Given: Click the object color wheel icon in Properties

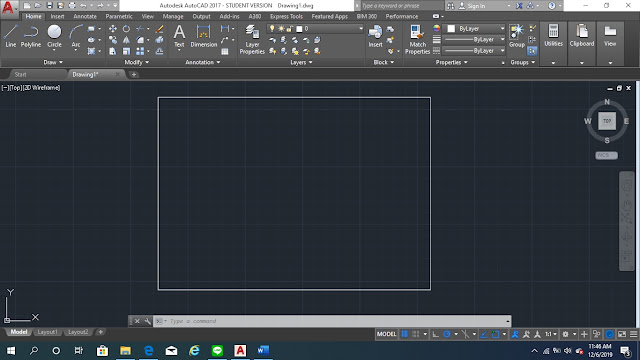Looking at the screenshot, I should (x=436, y=29).
